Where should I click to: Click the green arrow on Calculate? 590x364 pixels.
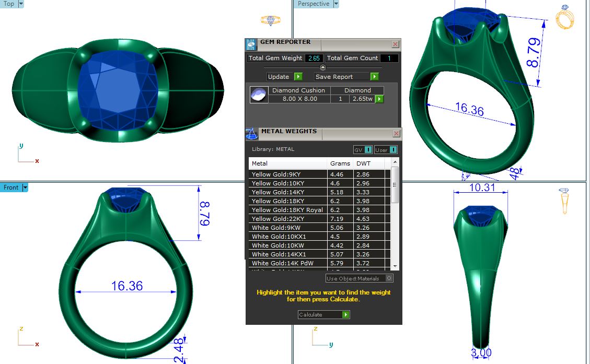tap(345, 315)
